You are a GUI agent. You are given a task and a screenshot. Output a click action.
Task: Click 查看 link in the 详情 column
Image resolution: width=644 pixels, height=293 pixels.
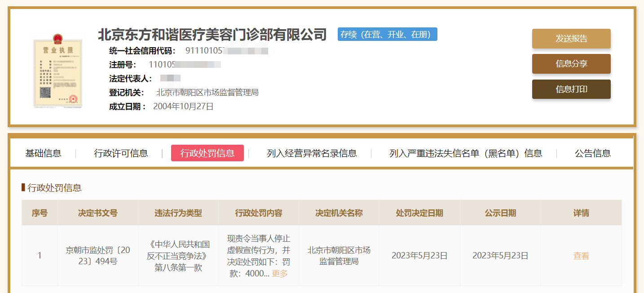point(581,256)
